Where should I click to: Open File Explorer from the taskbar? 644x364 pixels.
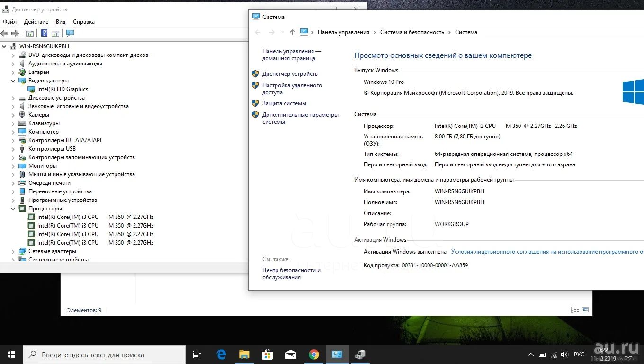(x=244, y=355)
